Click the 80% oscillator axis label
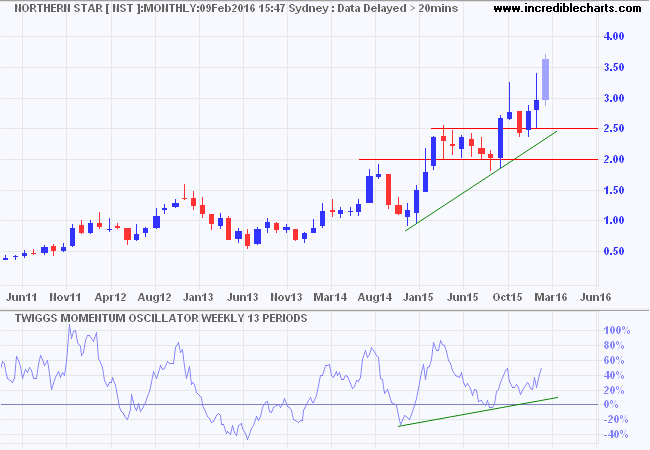The image size is (650, 450). (x=614, y=345)
